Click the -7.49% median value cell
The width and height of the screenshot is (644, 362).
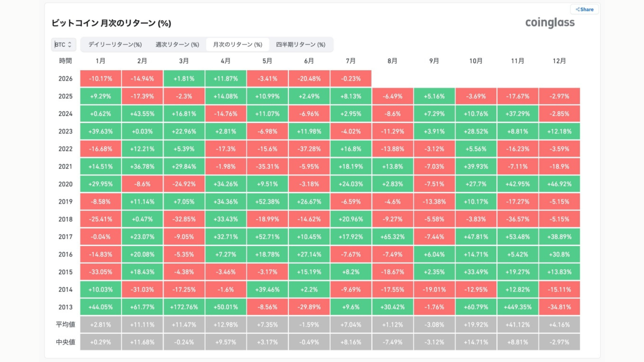pos(392,342)
